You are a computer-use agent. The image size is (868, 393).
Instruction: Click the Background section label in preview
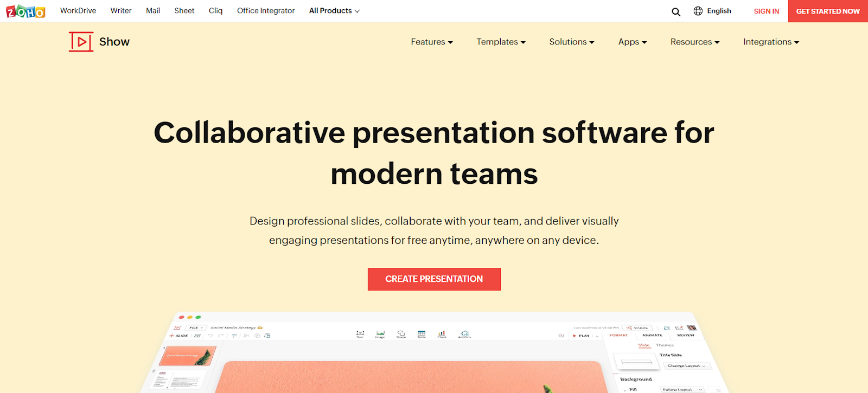[x=636, y=379]
